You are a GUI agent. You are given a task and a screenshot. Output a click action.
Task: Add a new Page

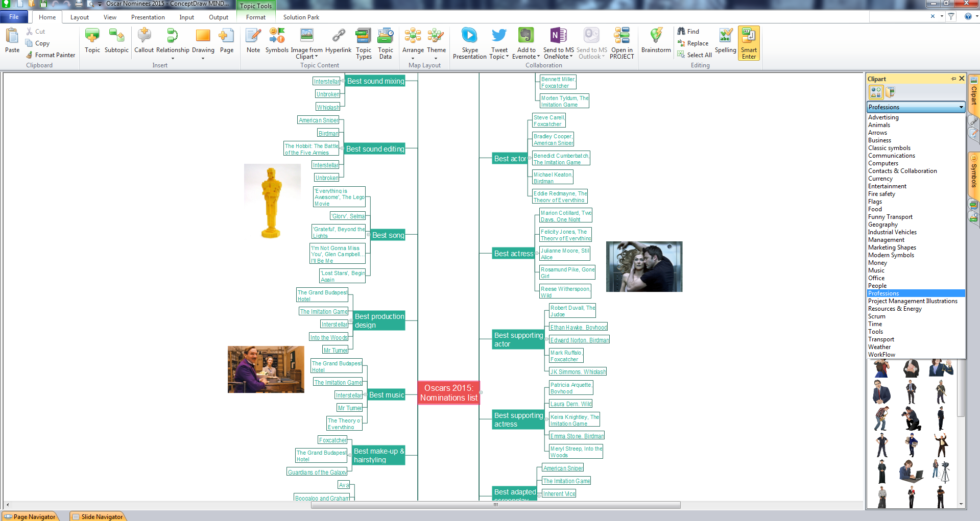click(x=227, y=41)
